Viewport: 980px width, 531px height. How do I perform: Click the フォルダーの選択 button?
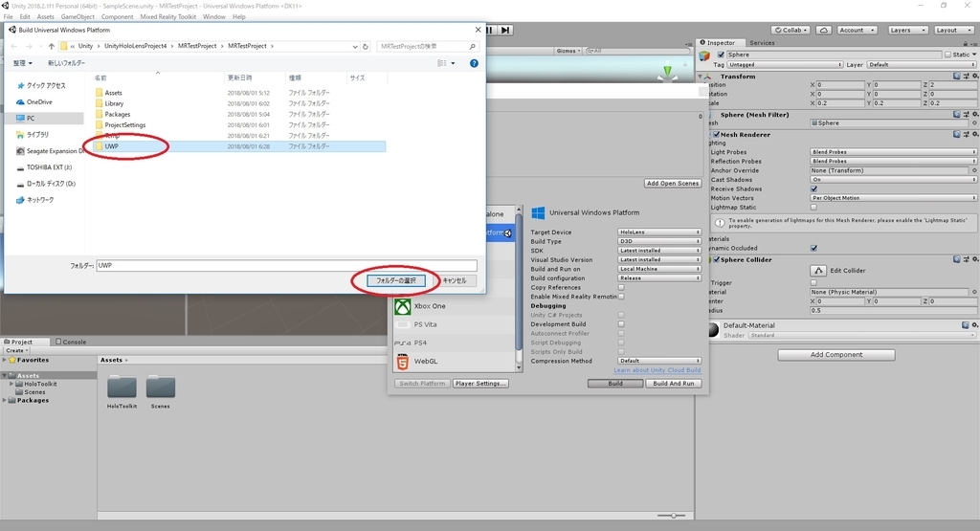tap(395, 281)
